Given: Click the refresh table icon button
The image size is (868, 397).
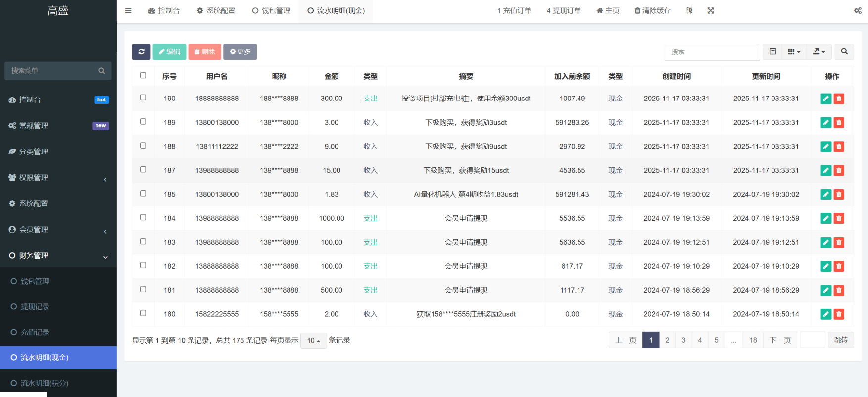Looking at the screenshot, I should [141, 51].
